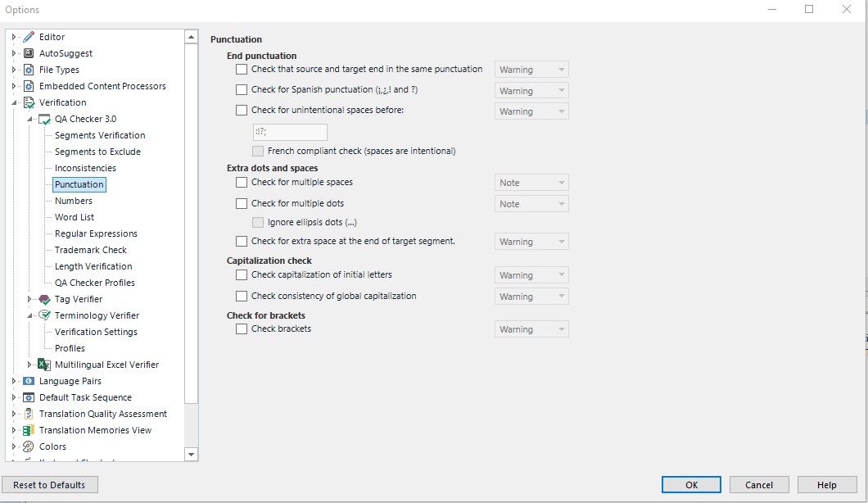The image size is (868, 503).
Task: Click Reset to Defaults button
Action: click(x=50, y=485)
